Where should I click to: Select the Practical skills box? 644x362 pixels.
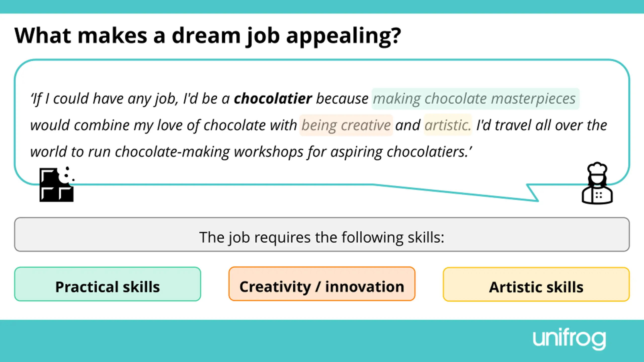point(108,284)
